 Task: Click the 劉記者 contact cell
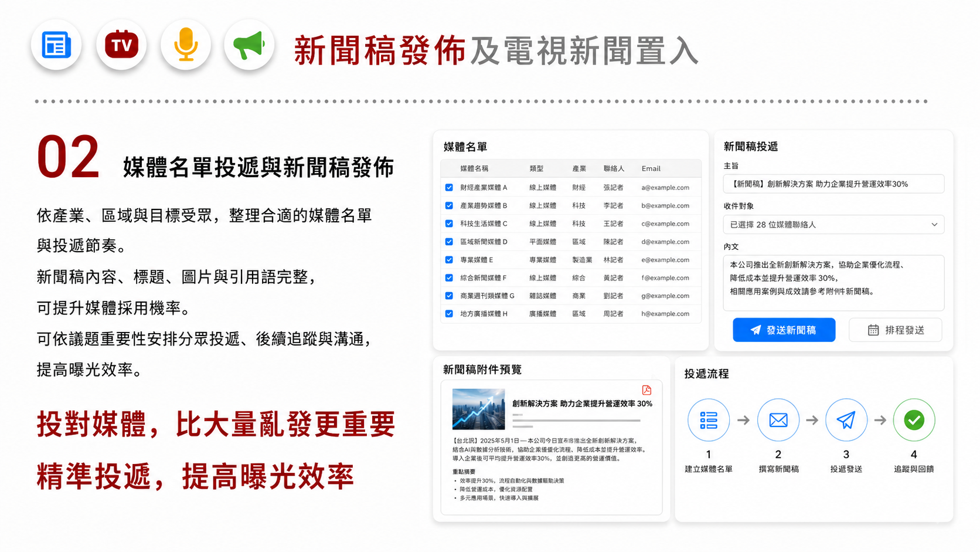613,296
